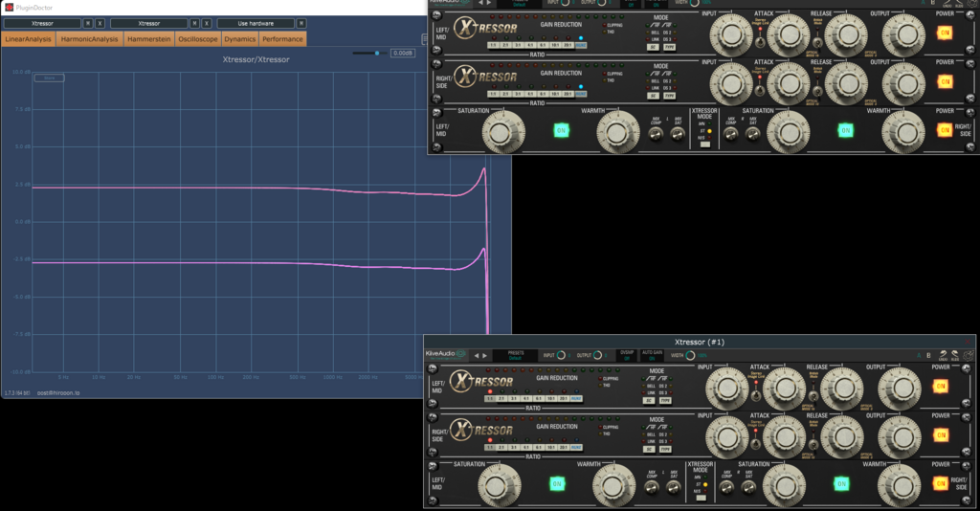Open Use hardware slot in PluginDoctor
The width and height of the screenshot is (980, 511).
tap(256, 23)
